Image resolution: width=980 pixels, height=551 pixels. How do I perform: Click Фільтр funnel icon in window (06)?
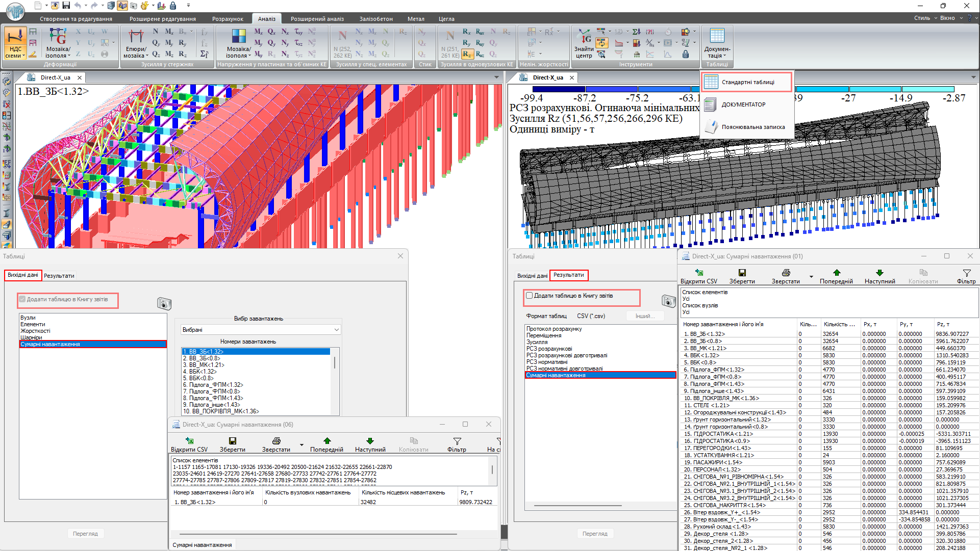pyautogui.click(x=457, y=441)
